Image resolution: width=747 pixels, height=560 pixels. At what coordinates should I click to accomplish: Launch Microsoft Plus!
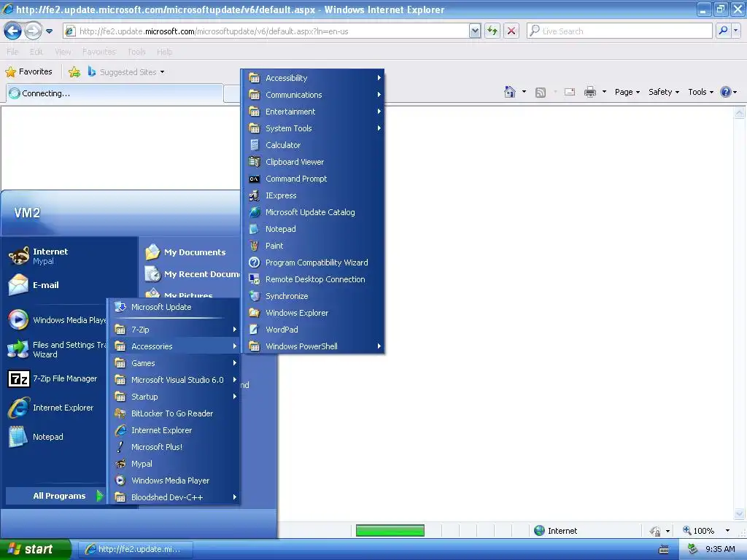click(x=174, y=447)
